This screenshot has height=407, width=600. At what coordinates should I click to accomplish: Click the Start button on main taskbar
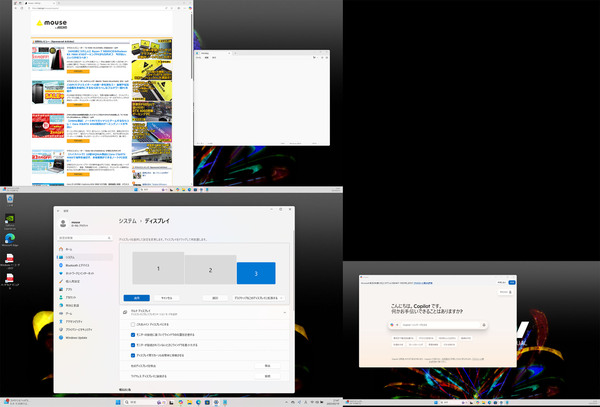(118, 402)
